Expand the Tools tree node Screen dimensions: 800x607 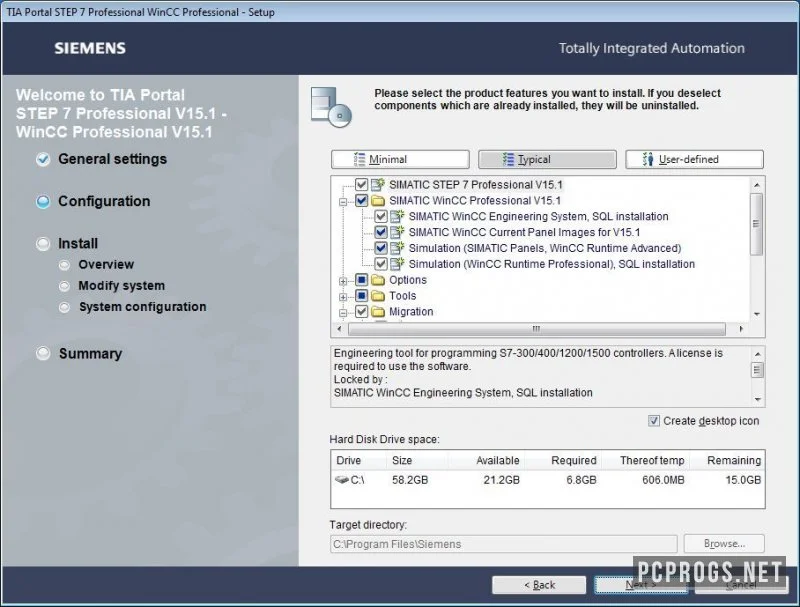(343, 297)
